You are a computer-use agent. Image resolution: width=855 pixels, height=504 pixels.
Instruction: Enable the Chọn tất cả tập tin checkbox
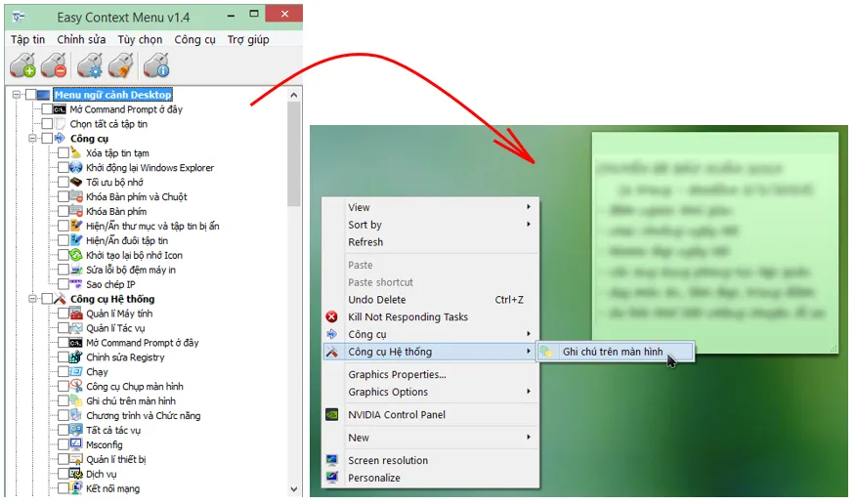click(x=48, y=124)
